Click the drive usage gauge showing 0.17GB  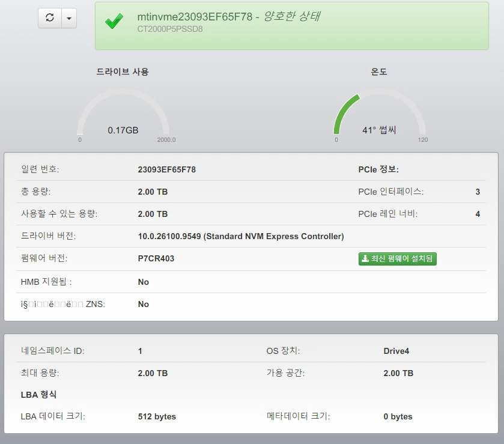click(x=123, y=112)
